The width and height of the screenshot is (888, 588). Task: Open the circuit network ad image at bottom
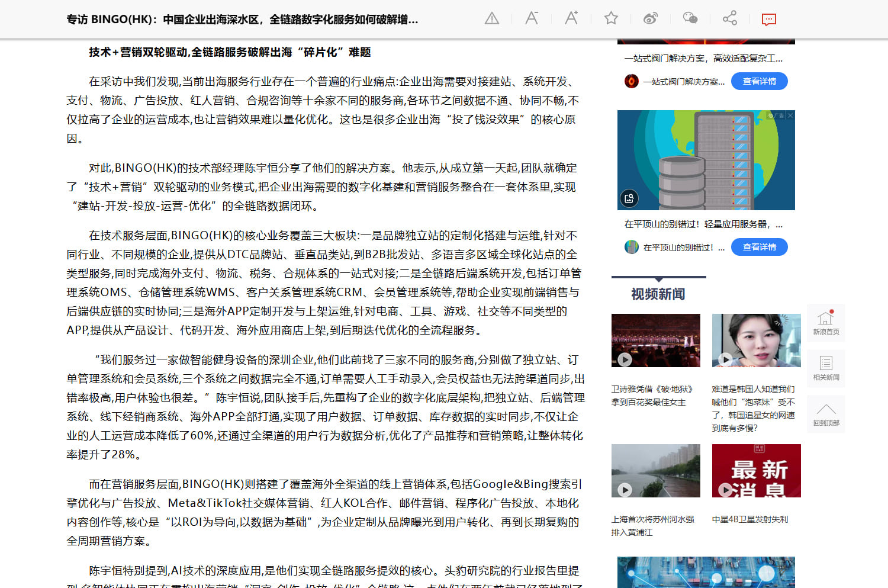tap(706, 572)
